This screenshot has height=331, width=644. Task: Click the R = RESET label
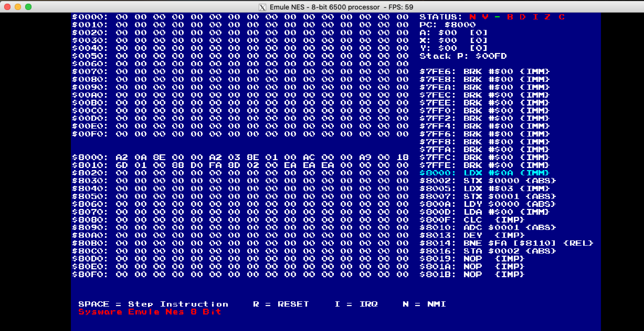coord(281,304)
